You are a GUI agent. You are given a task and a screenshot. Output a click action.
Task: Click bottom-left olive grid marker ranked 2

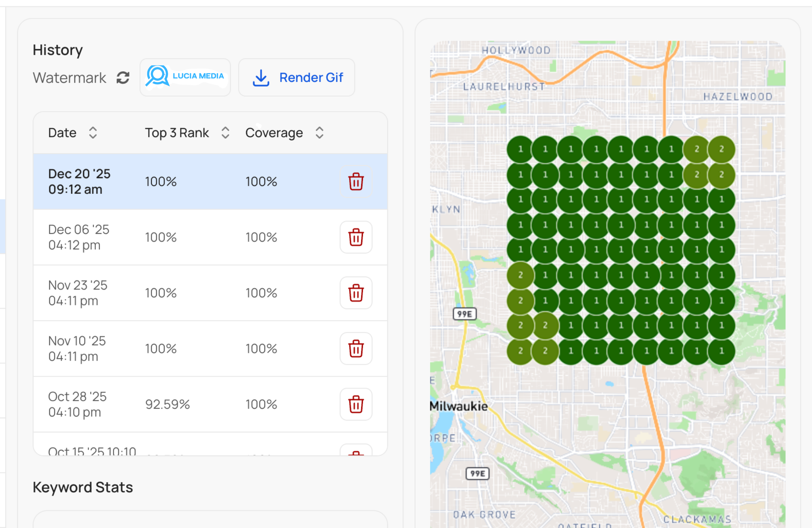(520, 351)
